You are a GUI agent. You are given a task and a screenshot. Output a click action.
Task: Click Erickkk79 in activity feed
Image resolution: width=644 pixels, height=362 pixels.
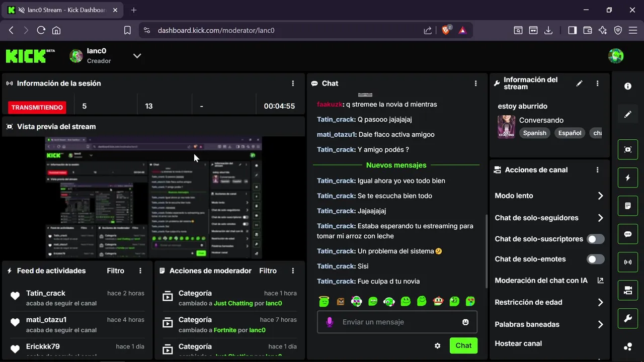click(43, 346)
